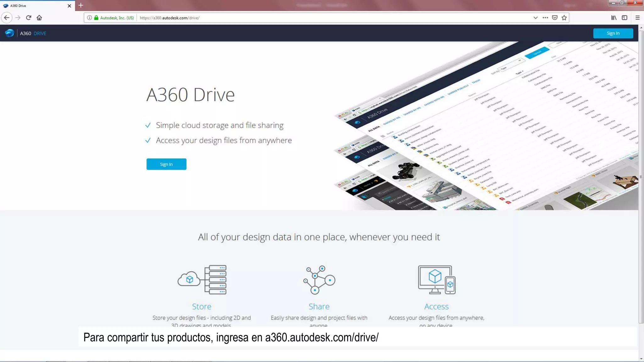Open the page actions three-dots menu
Screen dimensions: 644x362
(x=545, y=18)
